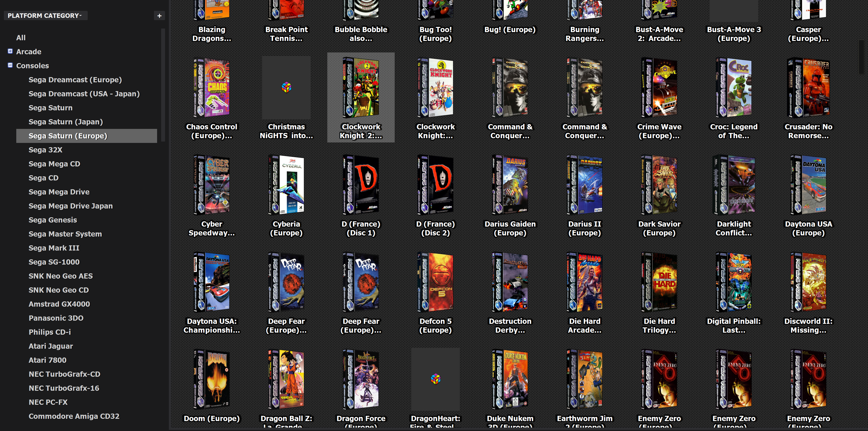Select the Darius II (Europe) cover

[x=585, y=185]
